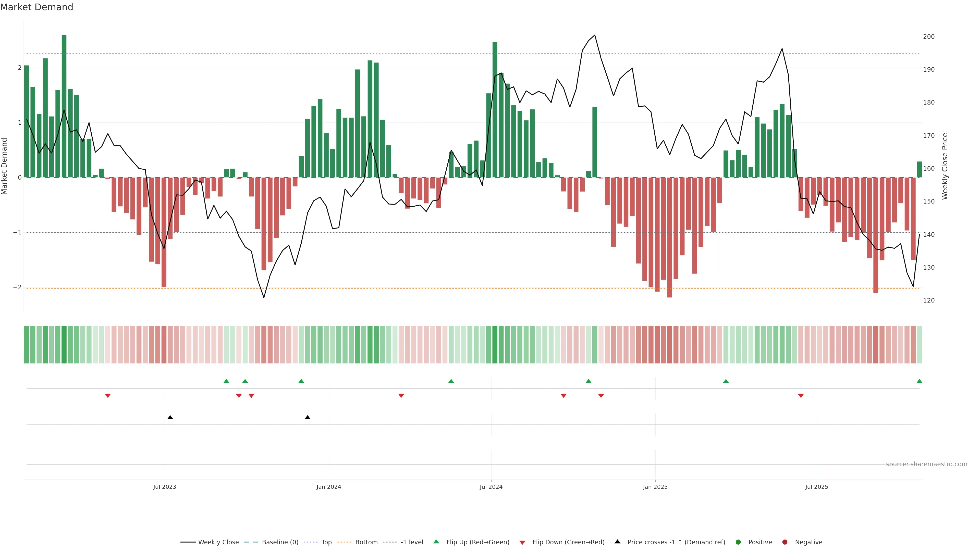Viewport: 980px width, 551px height.
Task: Click the black price-cross marker before Jan 2024
Action: [307, 418]
